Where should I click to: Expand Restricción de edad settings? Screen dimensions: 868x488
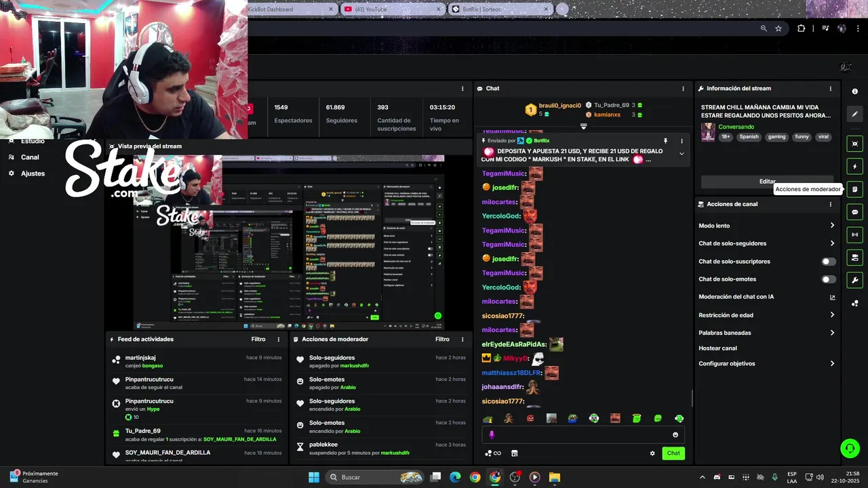tap(832, 315)
